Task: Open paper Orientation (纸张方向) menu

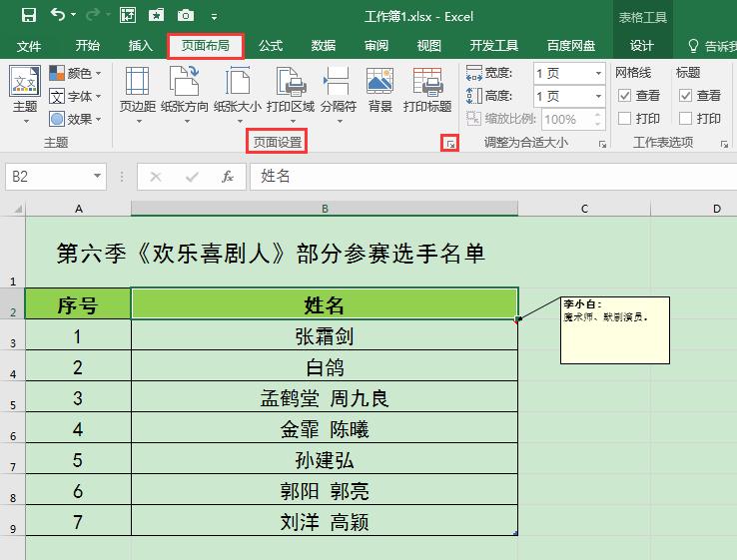Action: 184,95
